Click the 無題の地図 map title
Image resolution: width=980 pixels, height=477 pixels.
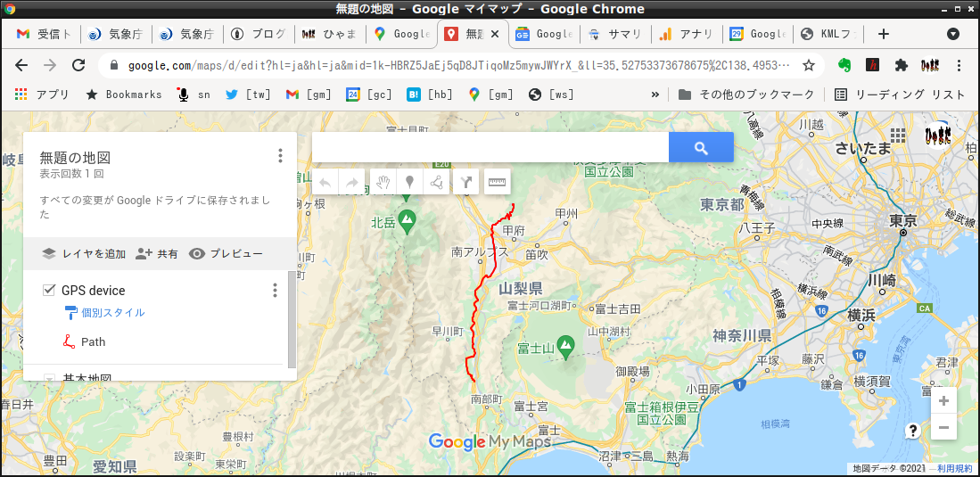click(x=75, y=157)
